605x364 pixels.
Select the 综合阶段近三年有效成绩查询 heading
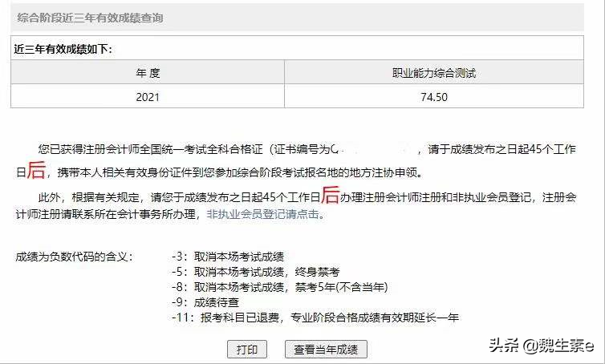click(x=90, y=18)
